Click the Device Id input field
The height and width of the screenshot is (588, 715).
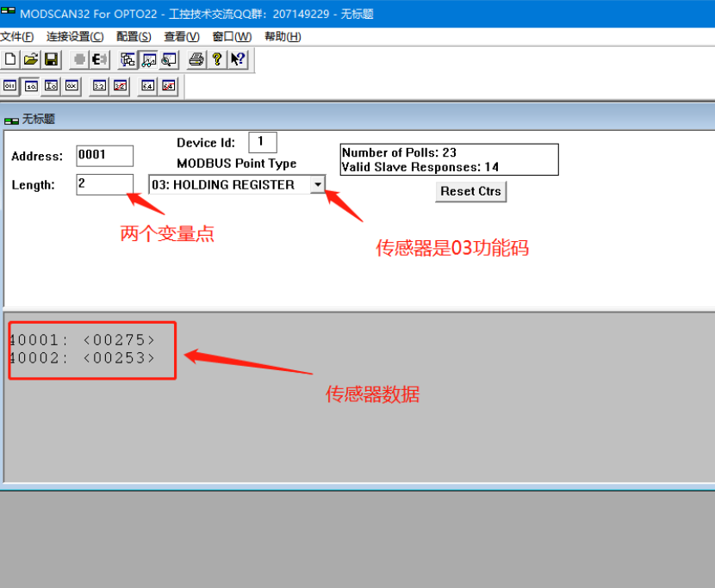click(x=262, y=142)
